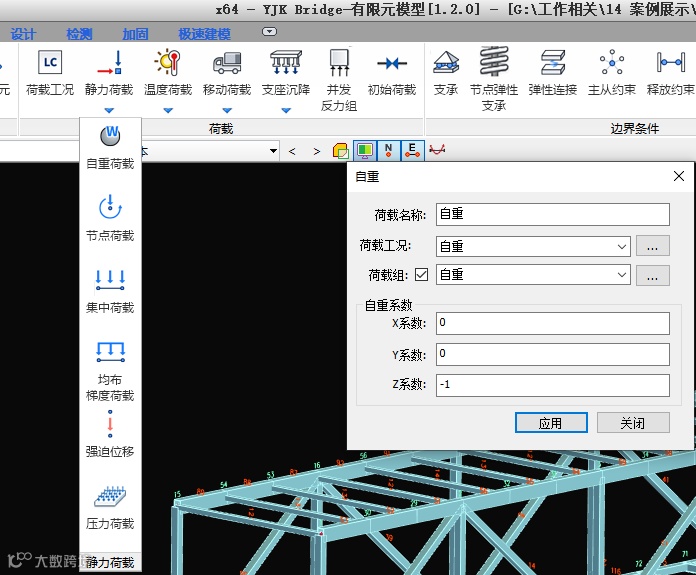Toggle the element number E display icon

(x=412, y=151)
